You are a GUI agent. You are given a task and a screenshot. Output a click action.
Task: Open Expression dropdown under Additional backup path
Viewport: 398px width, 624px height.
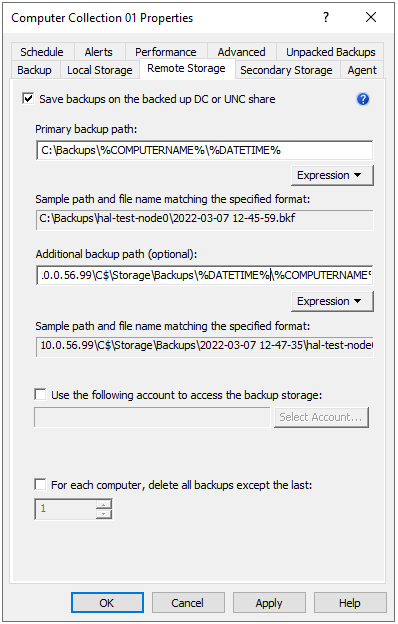(x=332, y=301)
